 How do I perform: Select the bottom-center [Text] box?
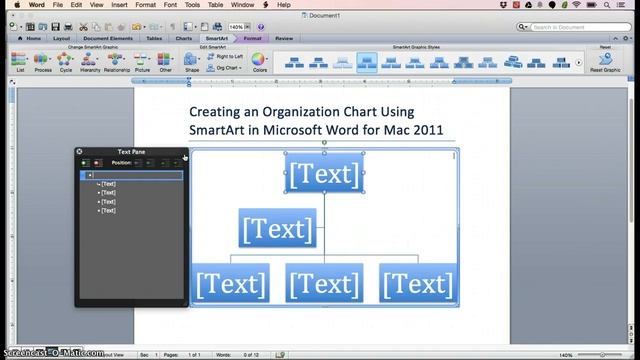coord(324,283)
